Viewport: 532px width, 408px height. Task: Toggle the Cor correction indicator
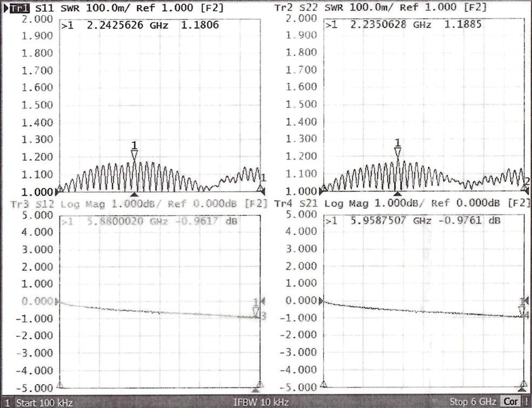coord(511,402)
